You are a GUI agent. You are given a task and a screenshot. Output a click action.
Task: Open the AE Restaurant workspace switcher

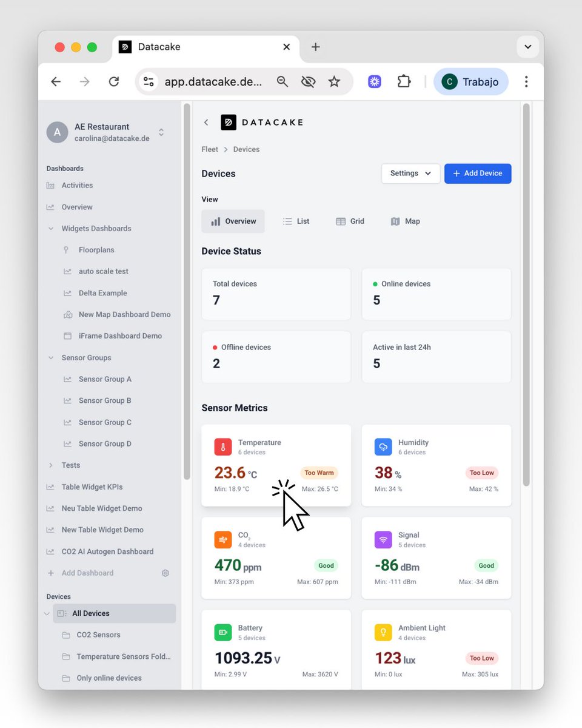pos(161,132)
